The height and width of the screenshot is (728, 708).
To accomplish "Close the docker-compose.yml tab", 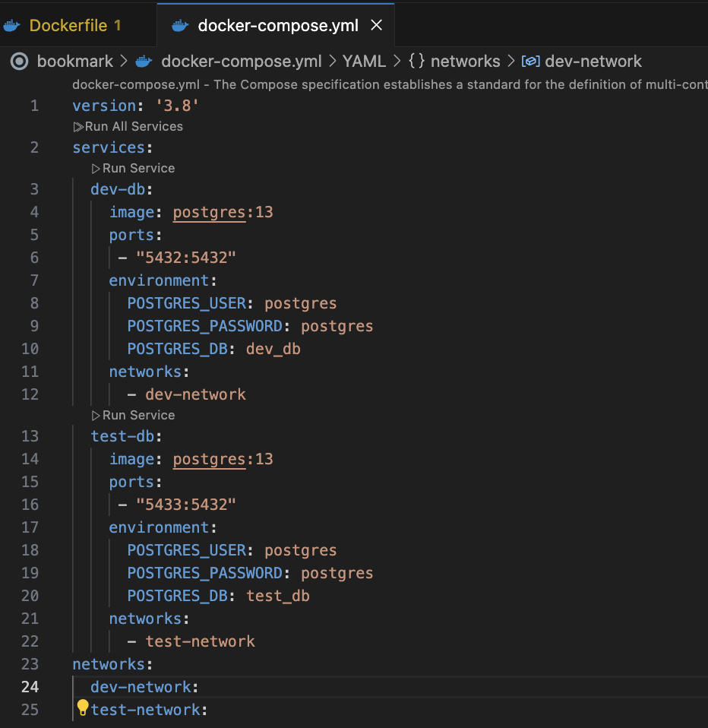I will click(376, 25).
